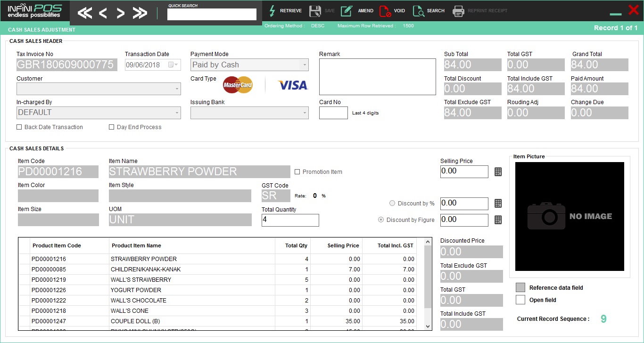Image resolution: width=644 pixels, height=343 pixels.
Task: Click the Open field white swatch
Action: pos(520,300)
